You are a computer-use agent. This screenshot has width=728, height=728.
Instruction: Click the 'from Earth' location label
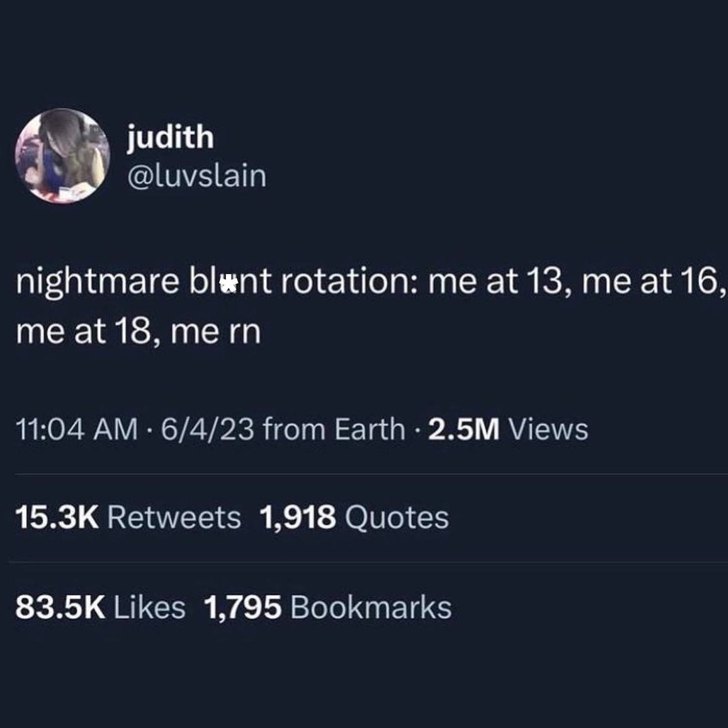click(x=334, y=429)
